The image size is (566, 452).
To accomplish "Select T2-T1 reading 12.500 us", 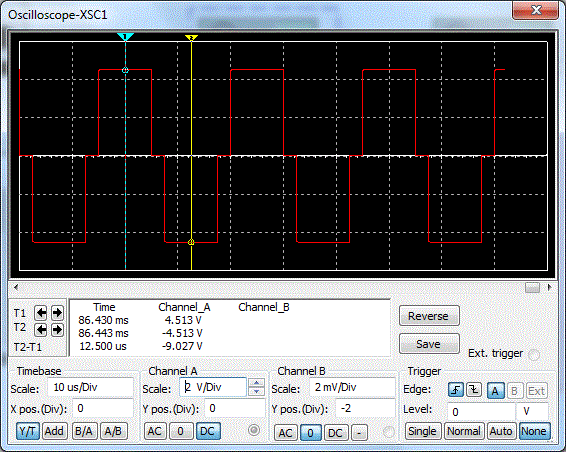I will pos(103,347).
